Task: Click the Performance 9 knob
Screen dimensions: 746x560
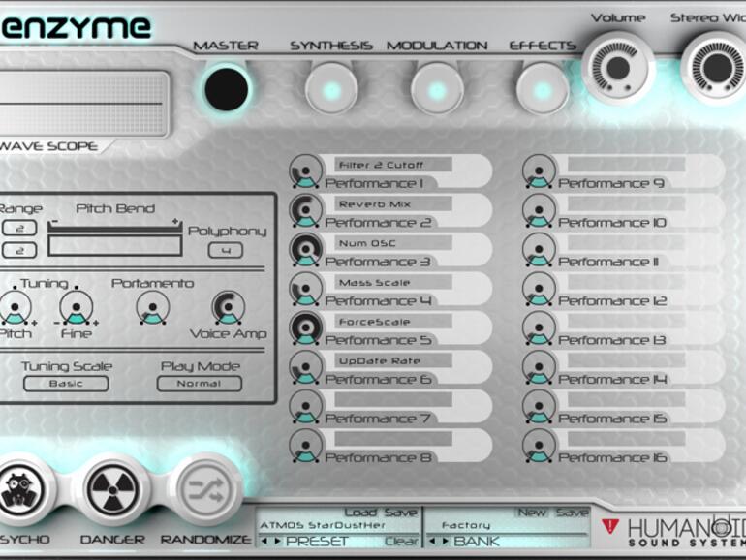Action: click(x=539, y=171)
